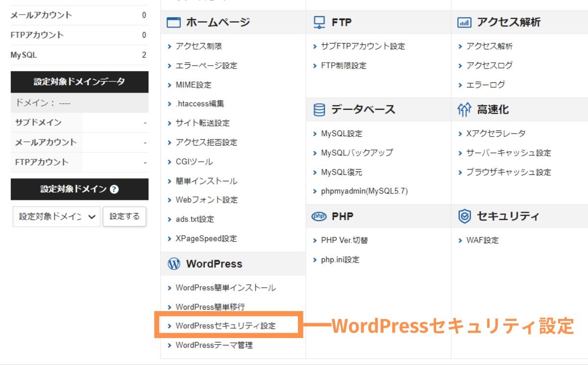Open サブFTPアカウント設定

(x=363, y=46)
